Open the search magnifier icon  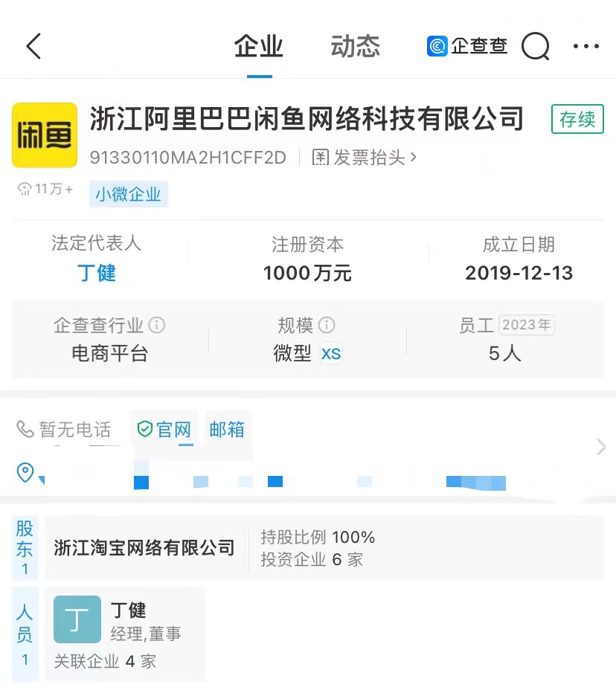coord(536,46)
